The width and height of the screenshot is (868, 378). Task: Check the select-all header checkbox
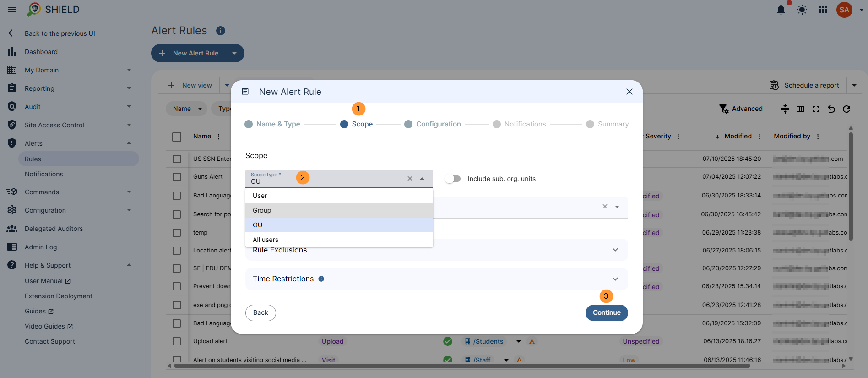click(177, 137)
